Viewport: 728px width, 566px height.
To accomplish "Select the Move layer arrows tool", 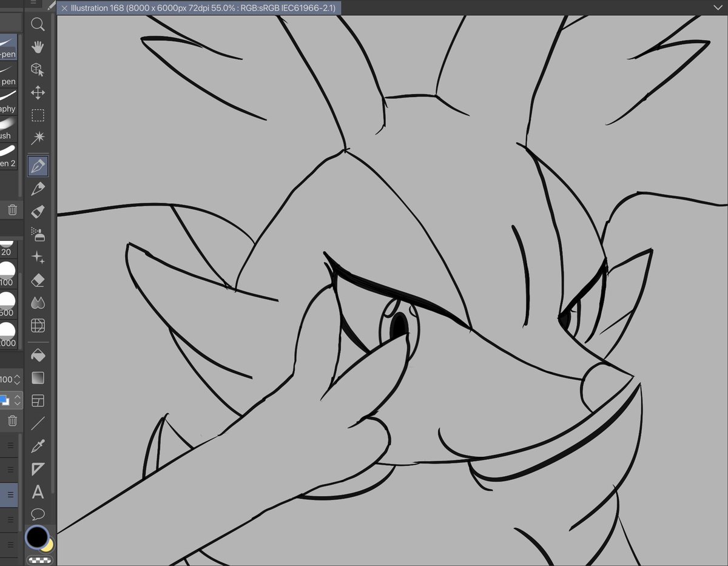I will 38,92.
